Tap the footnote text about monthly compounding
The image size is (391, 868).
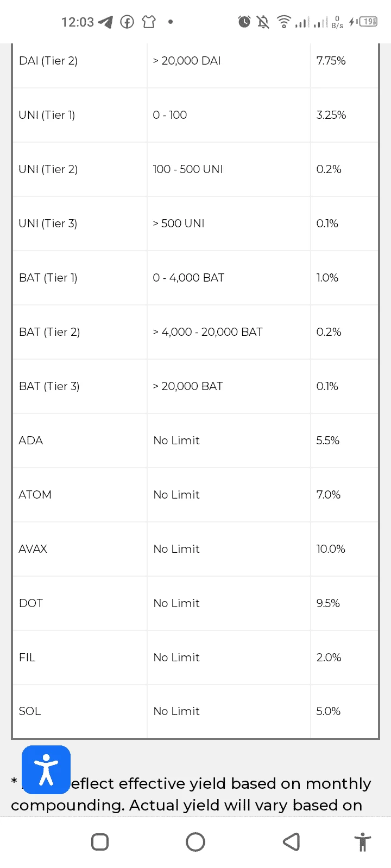(x=191, y=794)
